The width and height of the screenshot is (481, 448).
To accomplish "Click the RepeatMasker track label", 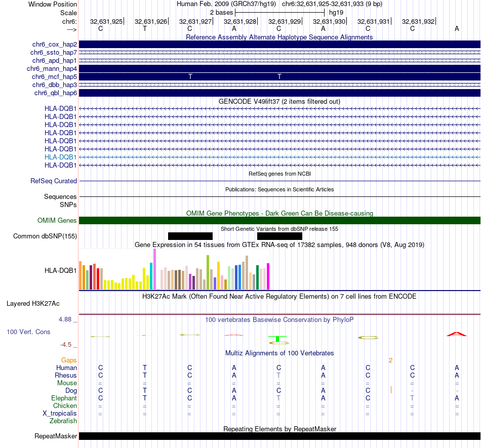I will pos(56,436).
